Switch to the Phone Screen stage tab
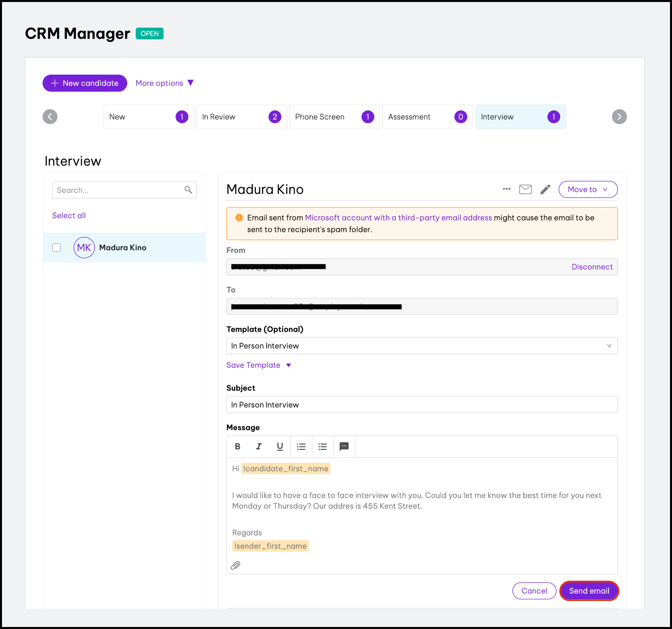The height and width of the screenshot is (629, 672). (334, 117)
